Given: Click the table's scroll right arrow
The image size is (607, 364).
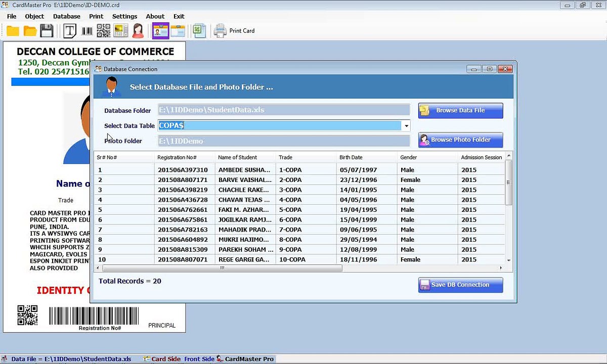Looking at the screenshot, I should pos(501,268).
